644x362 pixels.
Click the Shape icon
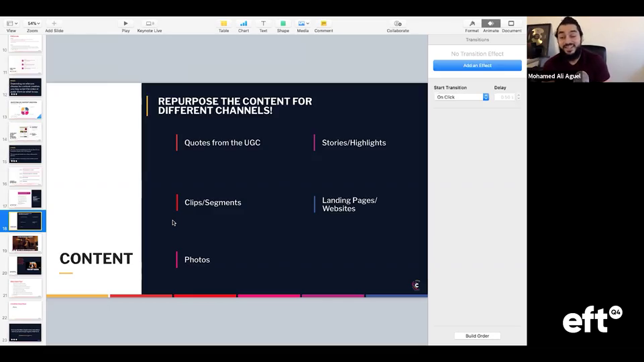pos(283,23)
